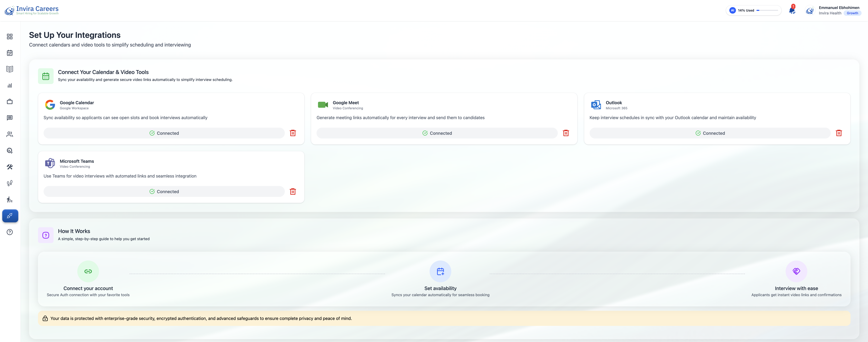
Task: Click the blue AI badge in usage indicator
Action: (x=732, y=11)
